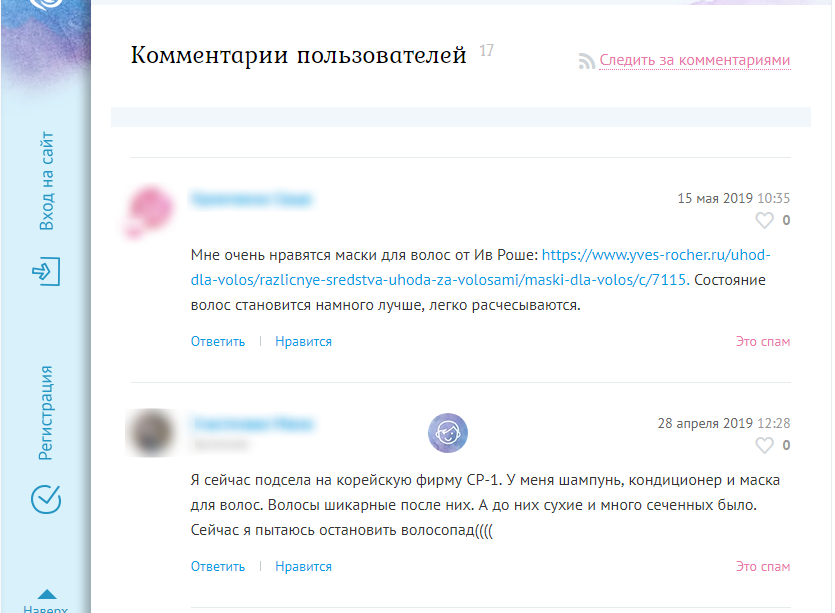Click Ответить under the CP-1 comment
The height and width of the screenshot is (613, 835).
(218, 566)
